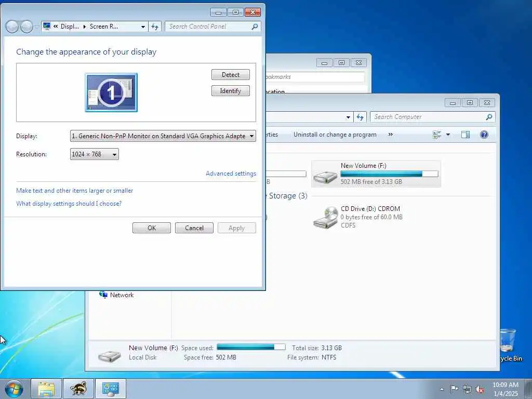Image resolution: width=532 pixels, height=399 pixels.
Task: Click the taskbar clock showing 10:09 AM
Action: coord(506,389)
